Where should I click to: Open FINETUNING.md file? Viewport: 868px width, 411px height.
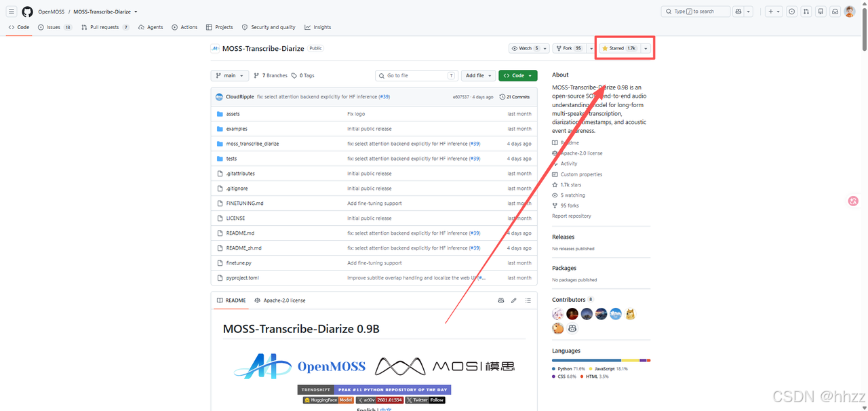(x=245, y=203)
